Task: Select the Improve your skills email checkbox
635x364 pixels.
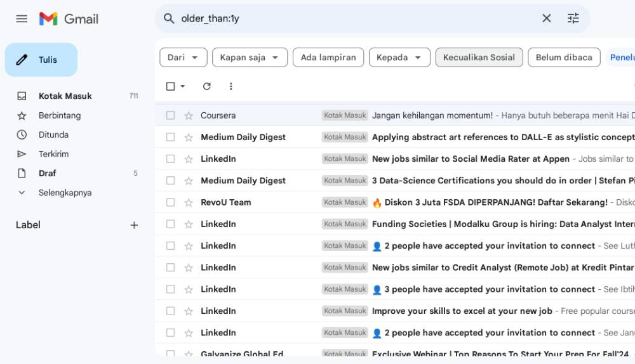Action: click(170, 311)
